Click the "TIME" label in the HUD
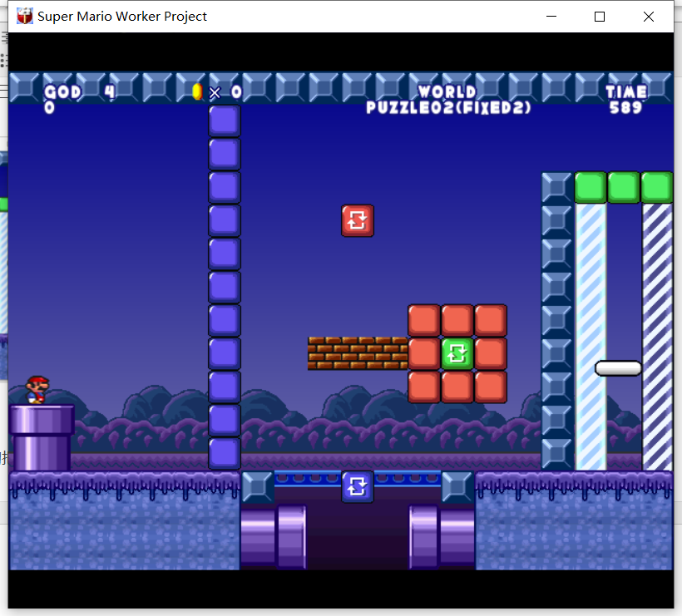Viewport: 682px width, 616px height. [626, 91]
